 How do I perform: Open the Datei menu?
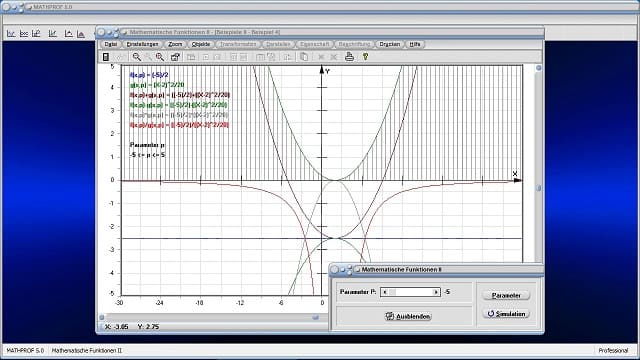(x=111, y=44)
